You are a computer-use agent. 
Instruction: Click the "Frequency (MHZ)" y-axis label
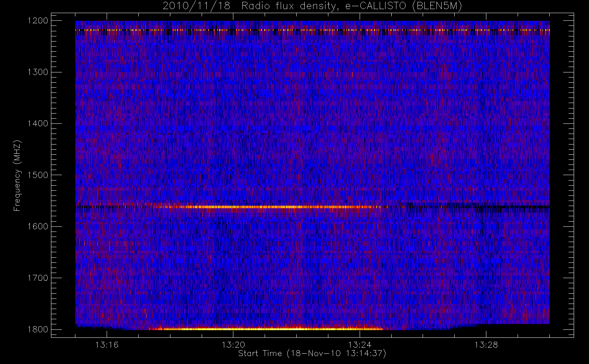[17, 175]
